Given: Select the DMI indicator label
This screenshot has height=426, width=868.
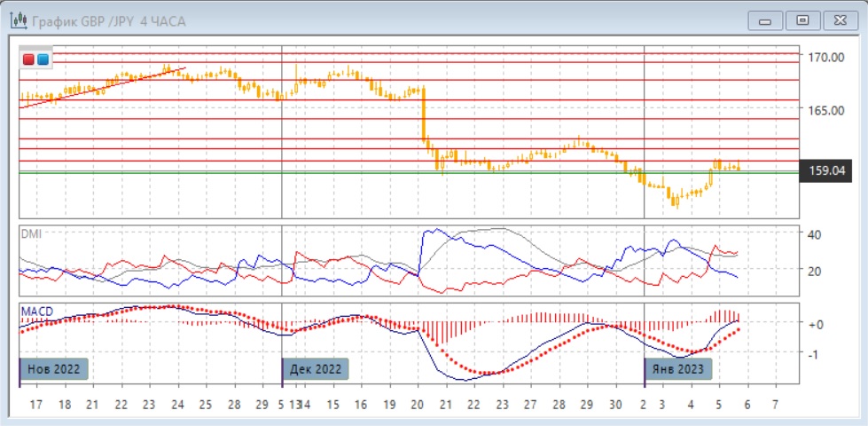Looking at the screenshot, I should click(x=31, y=233).
